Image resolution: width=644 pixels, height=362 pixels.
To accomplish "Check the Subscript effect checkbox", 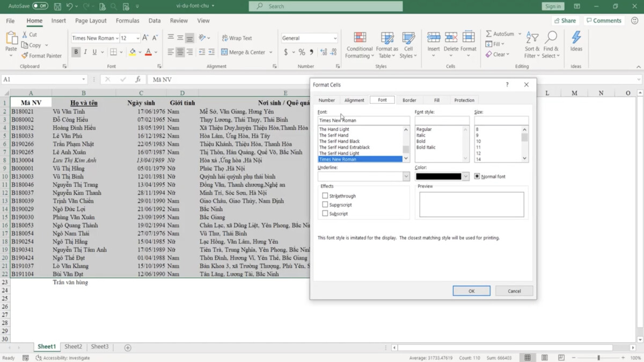I will coord(325,213).
